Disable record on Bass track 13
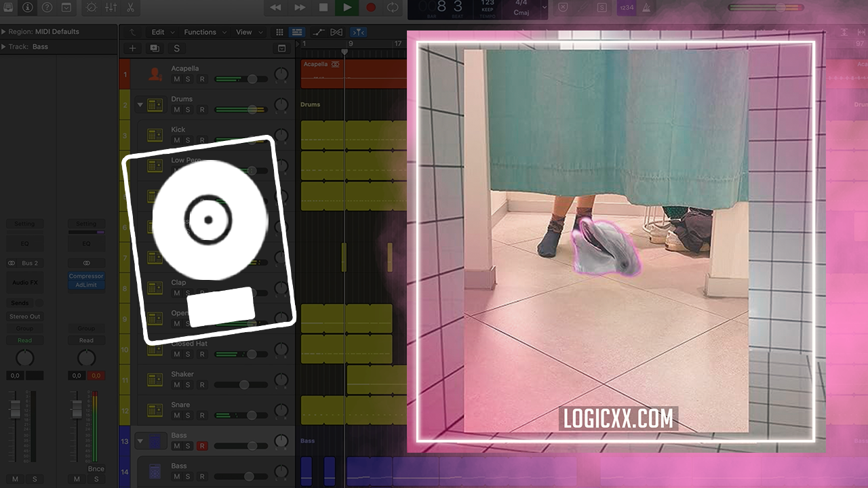The width and height of the screenshot is (868, 488). (x=201, y=446)
